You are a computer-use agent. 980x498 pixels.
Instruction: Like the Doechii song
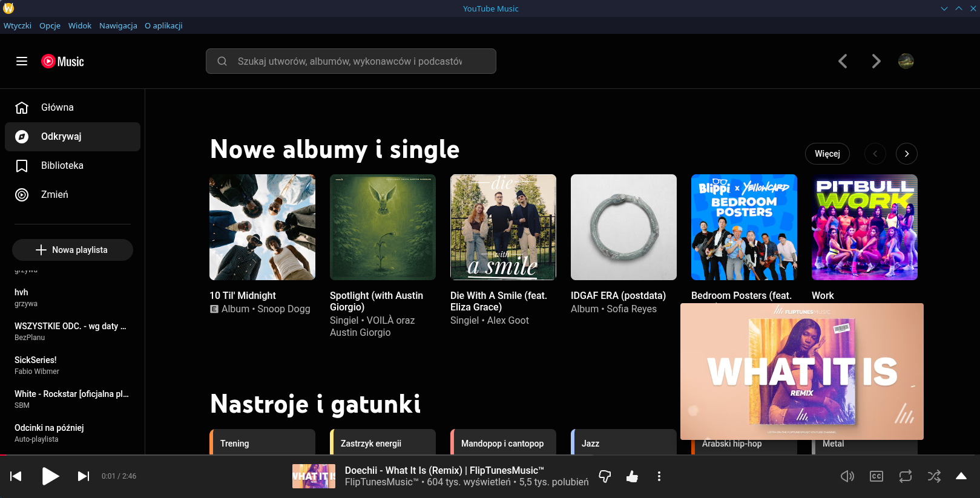(632, 476)
